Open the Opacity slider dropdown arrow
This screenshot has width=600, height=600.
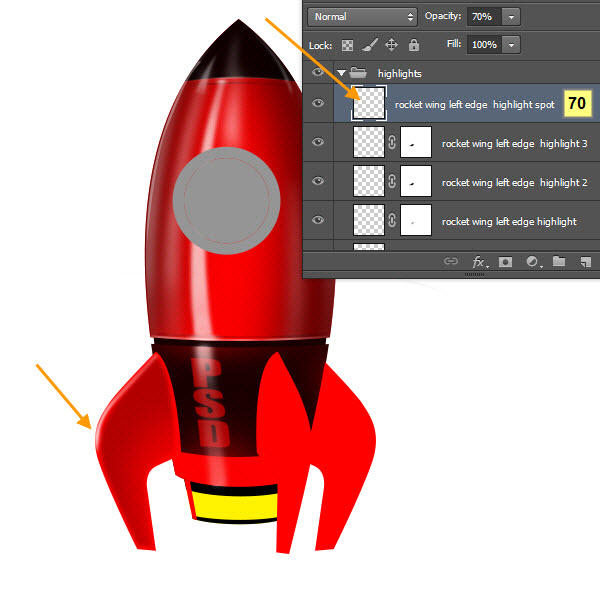pyautogui.click(x=512, y=17)
